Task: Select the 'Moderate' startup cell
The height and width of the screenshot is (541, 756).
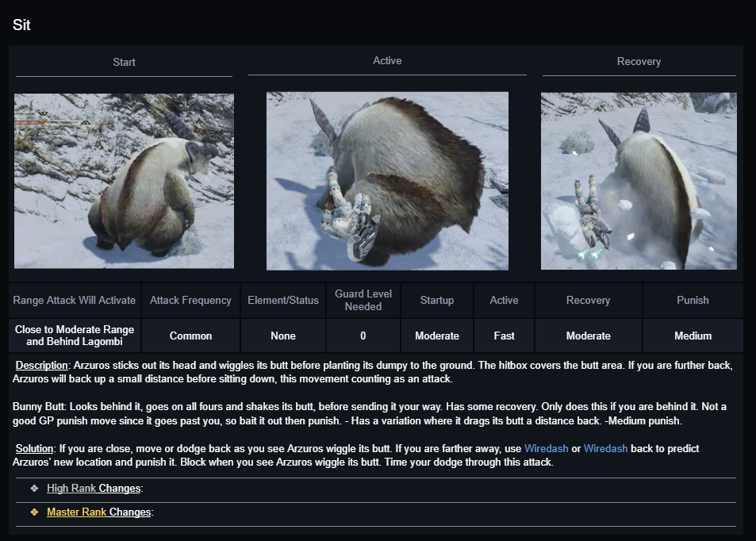Action: coord(437,336)
